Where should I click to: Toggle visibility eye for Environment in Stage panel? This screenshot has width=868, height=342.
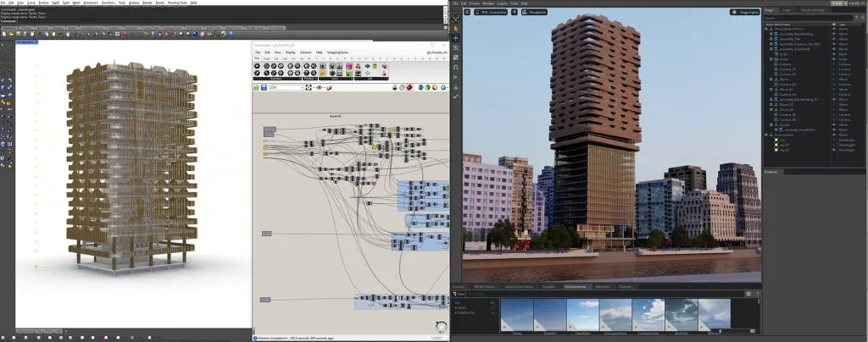click(x=834, y=135)
